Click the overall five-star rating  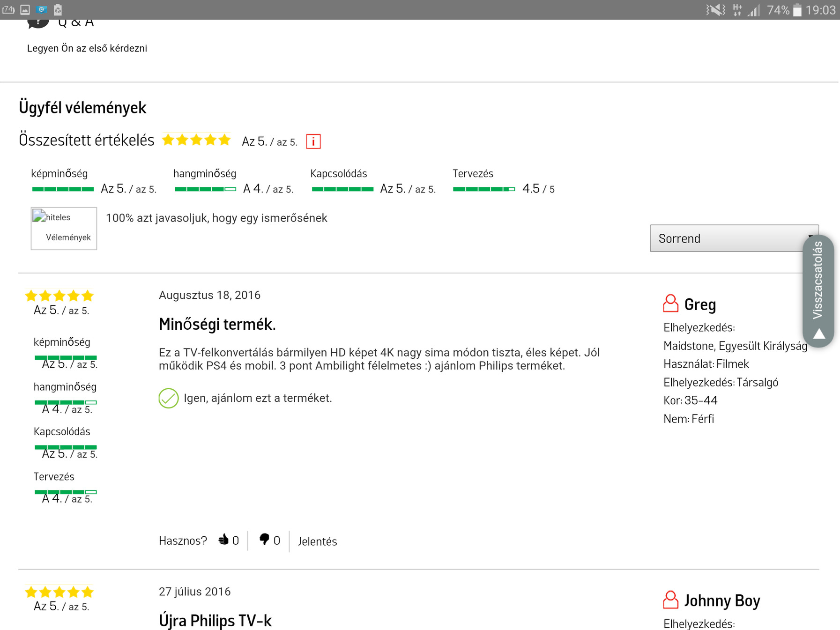(196, 140)
